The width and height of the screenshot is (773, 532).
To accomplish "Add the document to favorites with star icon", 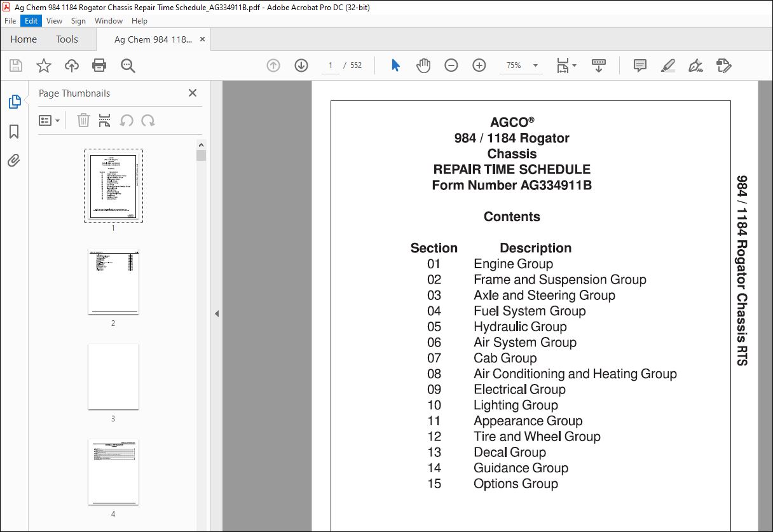I will pyautogui.click(x=44, y=65).
